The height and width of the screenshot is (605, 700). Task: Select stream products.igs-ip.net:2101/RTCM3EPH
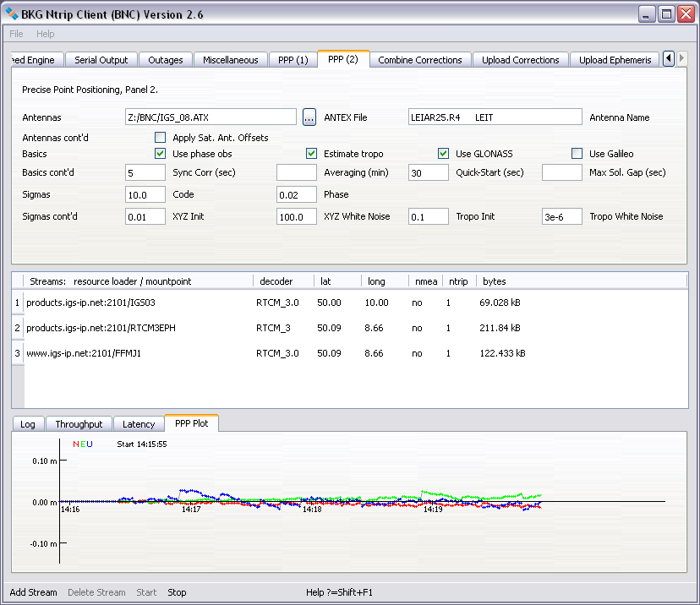101,328
